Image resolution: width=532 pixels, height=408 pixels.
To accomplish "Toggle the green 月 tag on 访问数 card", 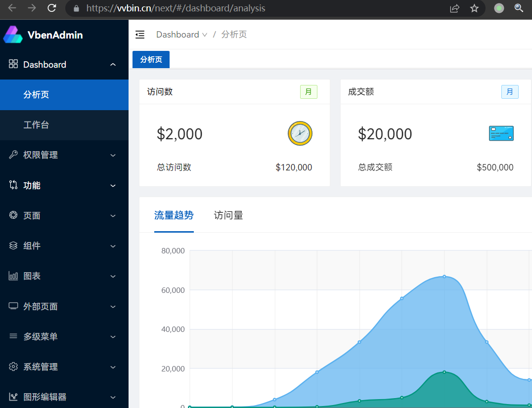I will (309, 91).
